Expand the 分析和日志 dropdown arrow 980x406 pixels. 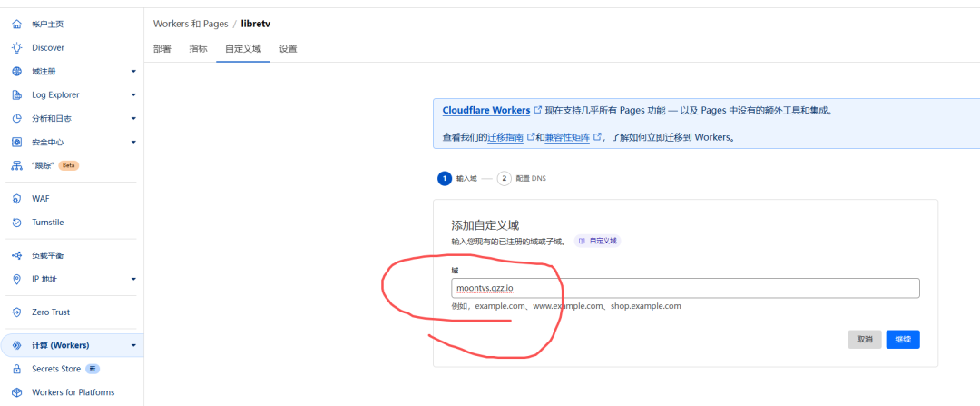[x=133, y=118]
